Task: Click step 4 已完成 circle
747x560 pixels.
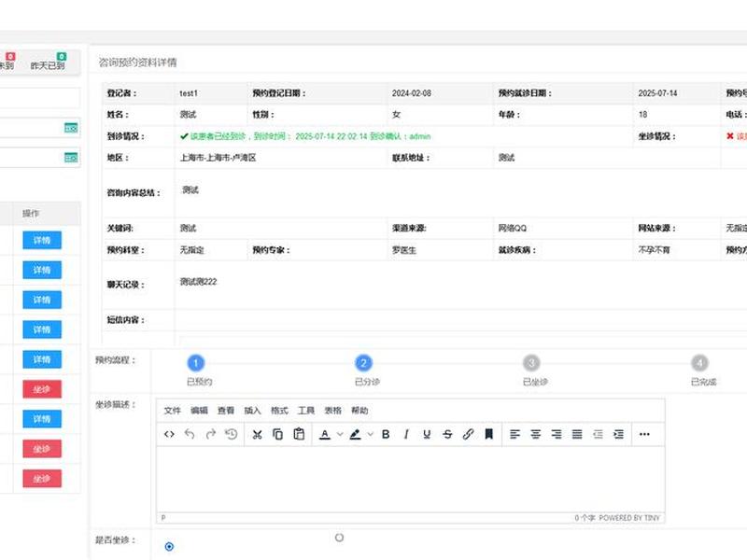Action: [699, 363]
